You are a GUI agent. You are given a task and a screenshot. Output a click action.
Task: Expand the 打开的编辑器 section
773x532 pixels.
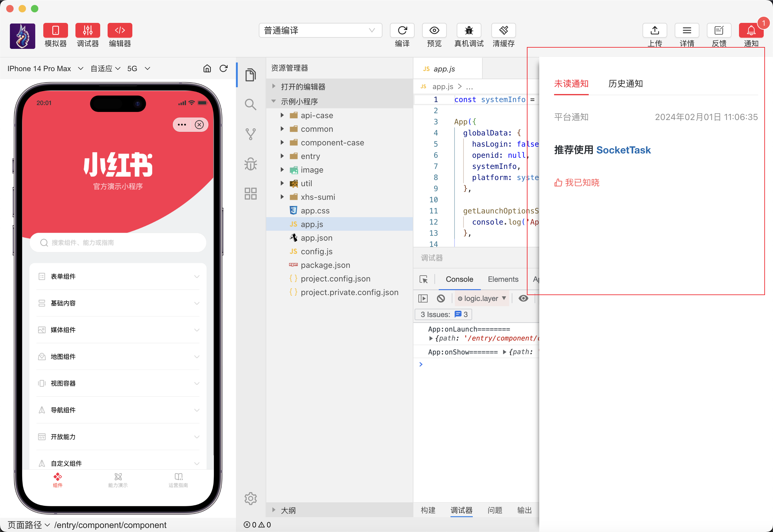pyautogui.click(x=340, y=87)
